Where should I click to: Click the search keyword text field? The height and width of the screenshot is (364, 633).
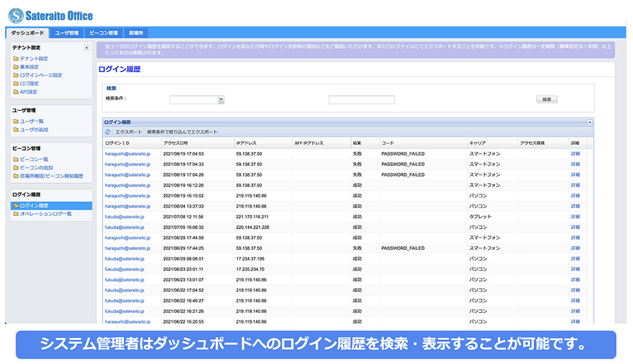(x=361, y=99)
